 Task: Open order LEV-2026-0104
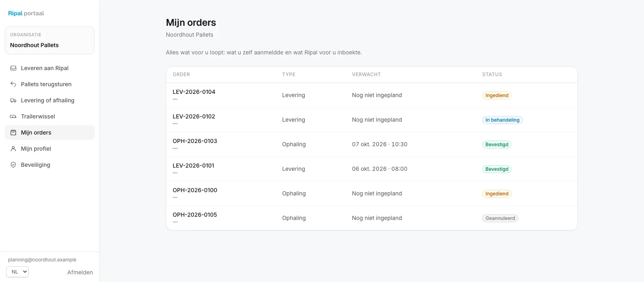pyautogui.click(x=194, y=92)
